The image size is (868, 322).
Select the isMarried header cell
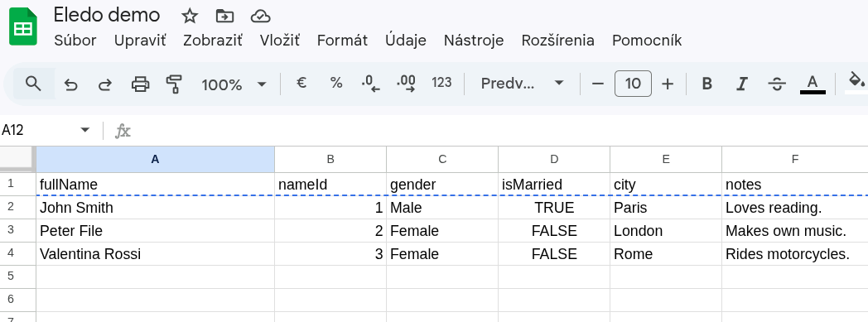pyautogui.click(x=554, y=185)
